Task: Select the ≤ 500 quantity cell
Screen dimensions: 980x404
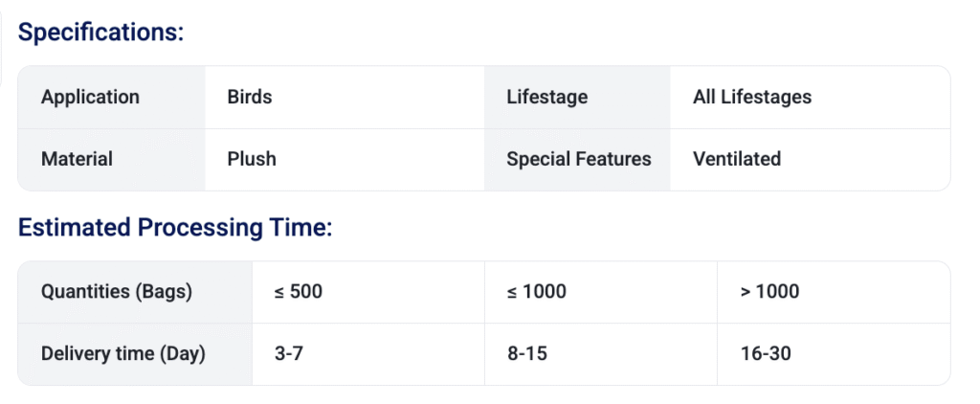Action: (298, 291)
